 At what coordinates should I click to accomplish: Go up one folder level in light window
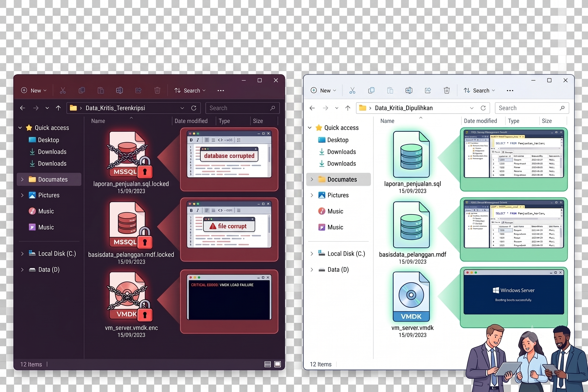click(x=348, y=108)
